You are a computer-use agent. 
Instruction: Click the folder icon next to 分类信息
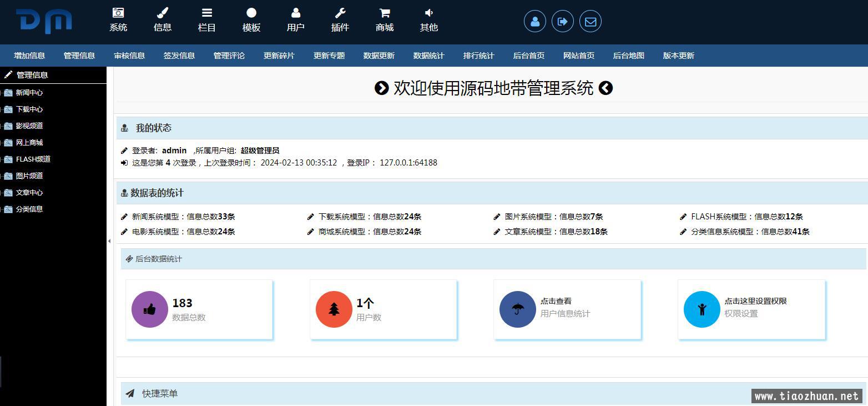point(8,209)
